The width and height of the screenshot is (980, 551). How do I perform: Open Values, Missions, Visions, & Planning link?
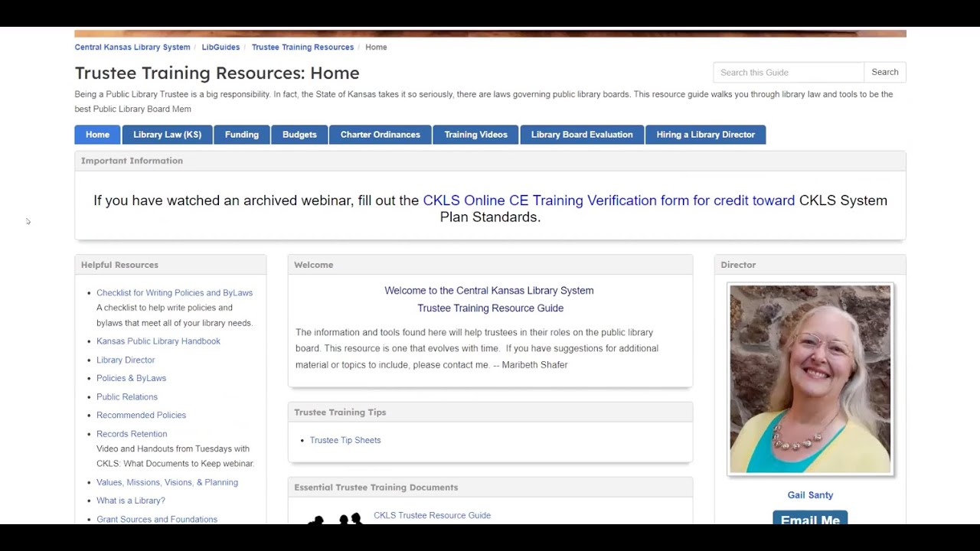click(167, 482)
